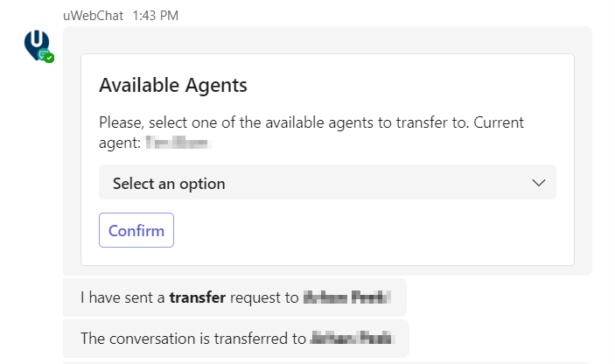Click the blurred current agent name
The width and height of the screenshot is (615, 364).
pyautogui.click(x=180, y=141)
